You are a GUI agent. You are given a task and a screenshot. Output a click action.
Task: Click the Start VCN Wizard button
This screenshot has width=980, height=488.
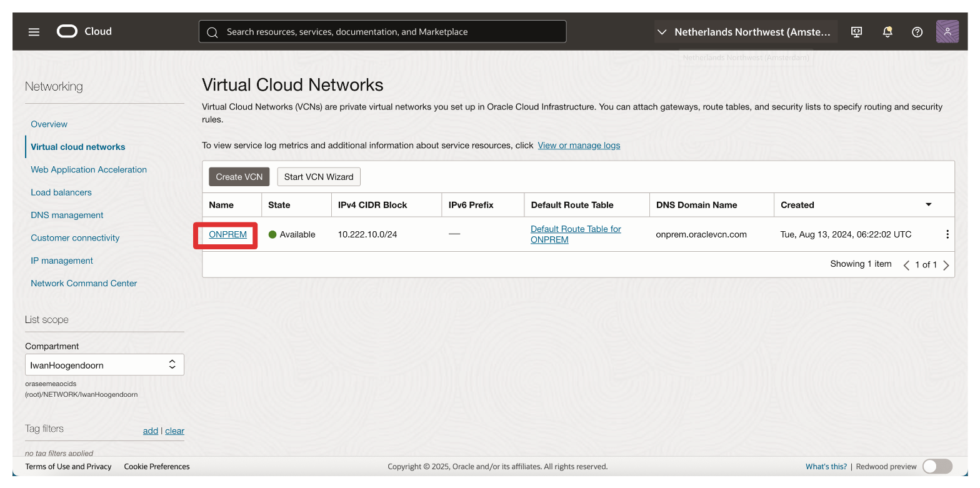[319, 177]
